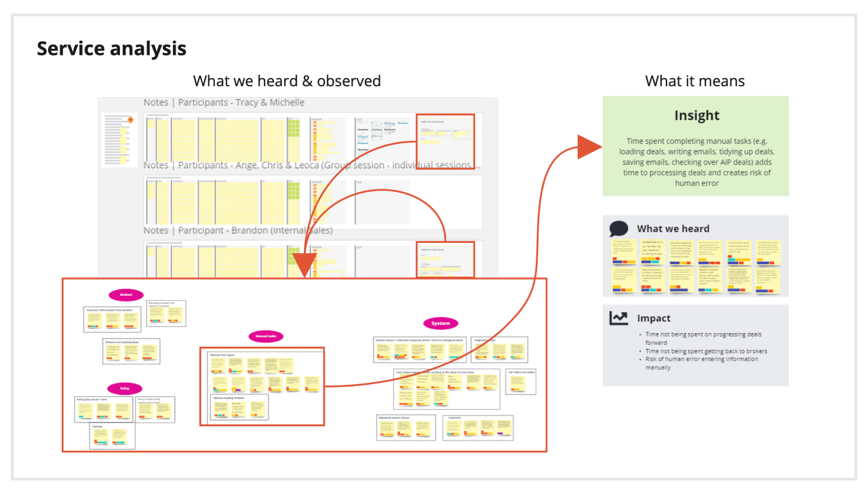The width and height of the screenshot is (868, 494).
Task: Click the 'What it means' heading
Action: [695, 81]
